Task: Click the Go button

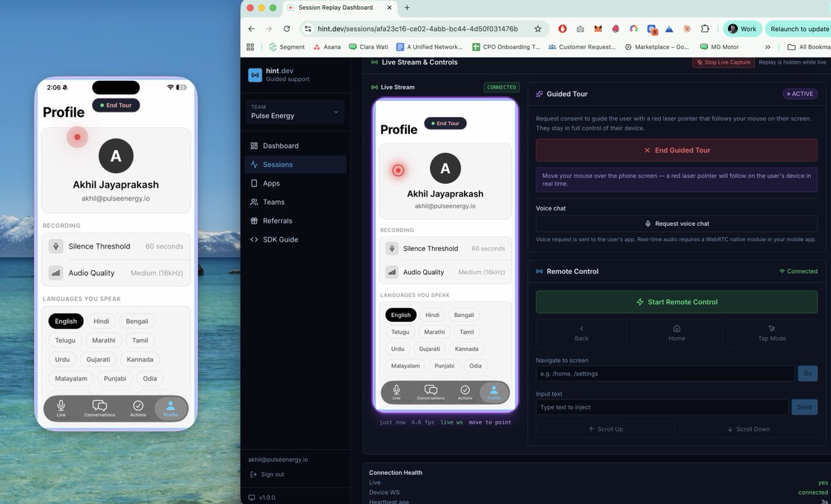Action: (x=808, y=373)
